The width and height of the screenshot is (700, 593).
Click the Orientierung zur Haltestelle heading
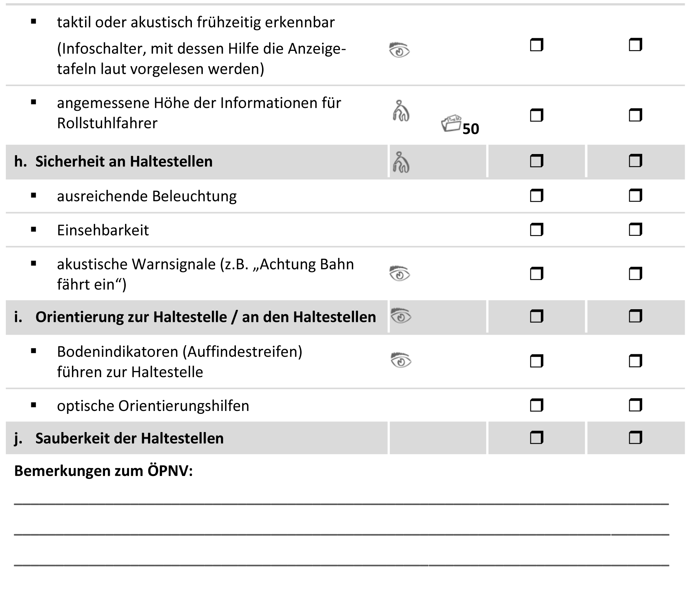205,317
